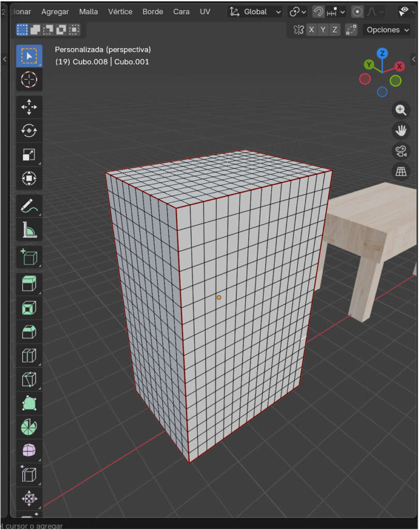The image size is (420, 530).
Task: Choose the Spin tool
Action: [29, 427]
